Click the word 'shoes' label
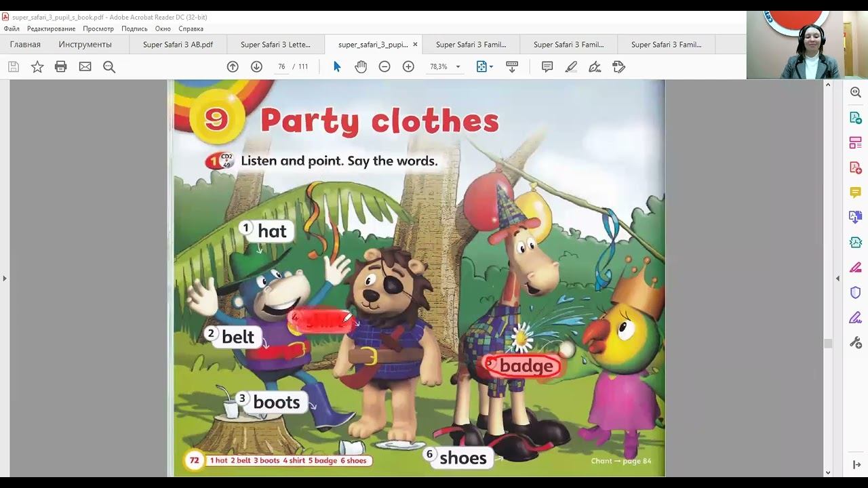The image size is (868, 488). [462, 458]
